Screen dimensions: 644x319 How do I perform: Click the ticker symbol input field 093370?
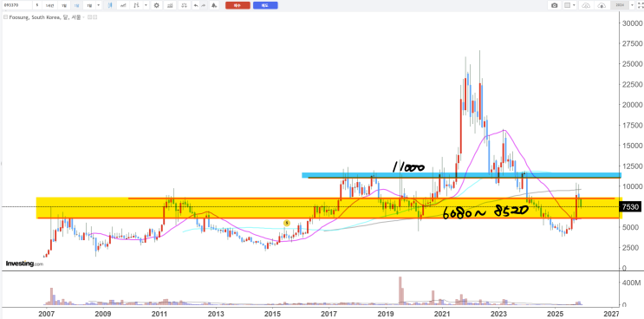[16, 5]
